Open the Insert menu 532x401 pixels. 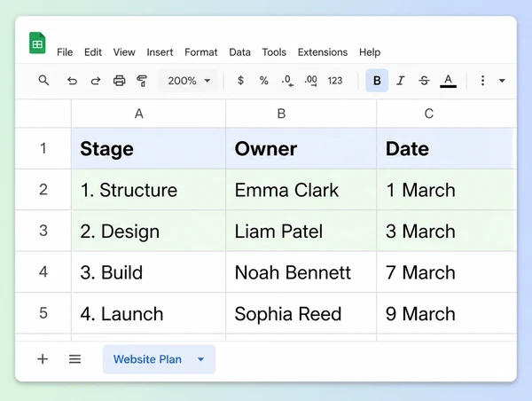[160, 52]
